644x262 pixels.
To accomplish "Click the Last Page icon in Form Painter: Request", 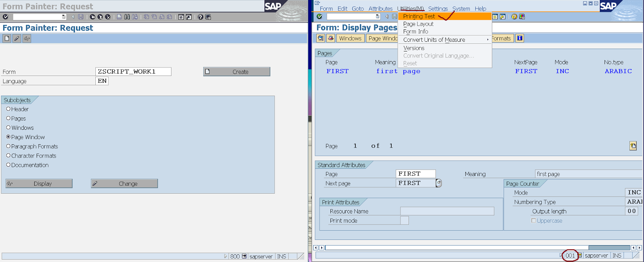I will (169, 17).
